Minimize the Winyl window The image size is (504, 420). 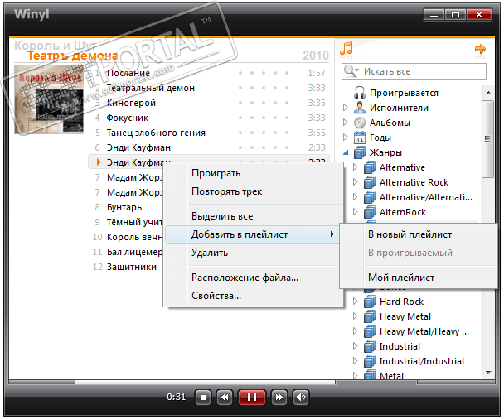point(434,14)
